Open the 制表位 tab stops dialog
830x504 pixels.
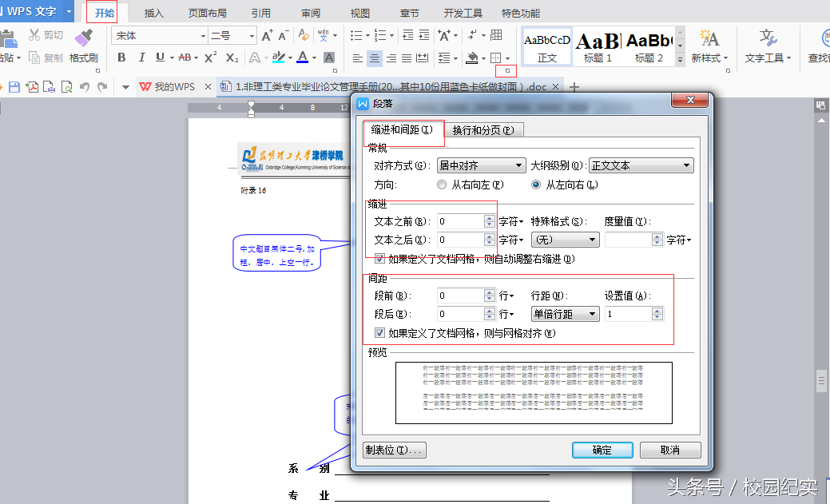click(x=393, y=450)
